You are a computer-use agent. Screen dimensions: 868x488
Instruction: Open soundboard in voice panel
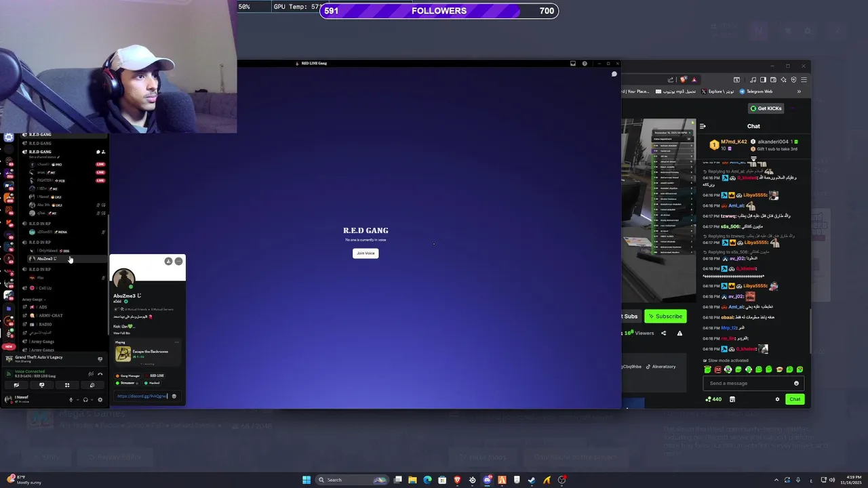[92, 385]
